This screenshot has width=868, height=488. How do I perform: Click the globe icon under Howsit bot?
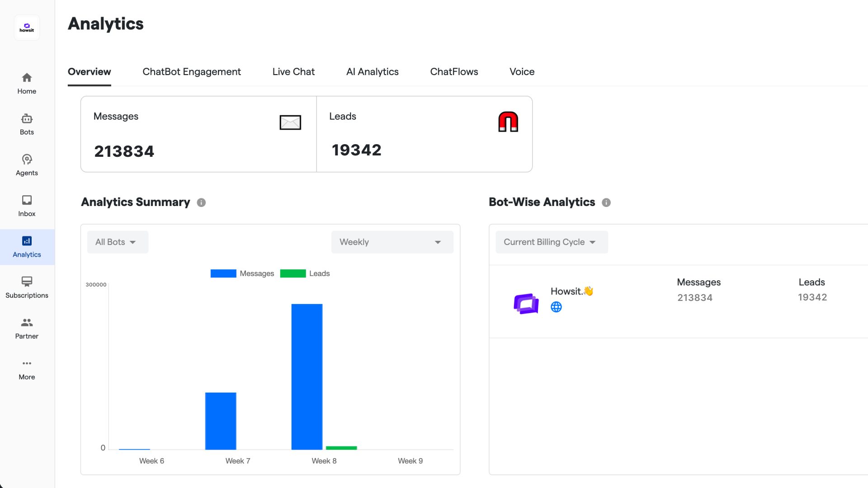click(556, 307)
